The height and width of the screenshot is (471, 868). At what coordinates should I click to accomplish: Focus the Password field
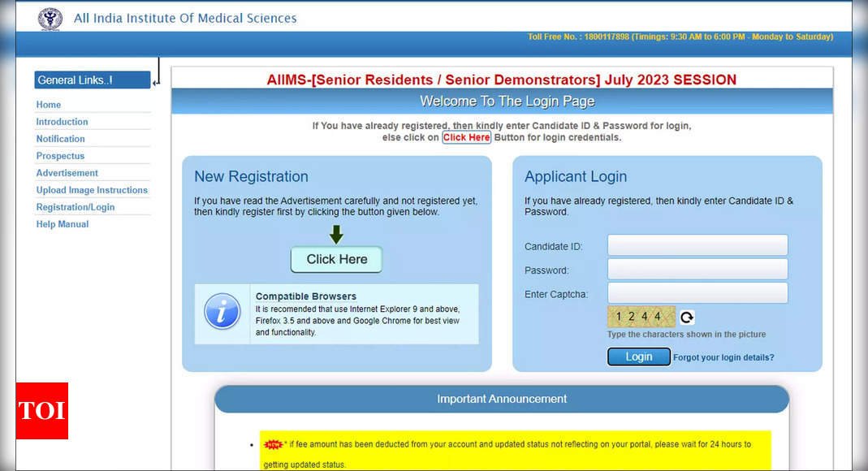click(x=697, y=269)
